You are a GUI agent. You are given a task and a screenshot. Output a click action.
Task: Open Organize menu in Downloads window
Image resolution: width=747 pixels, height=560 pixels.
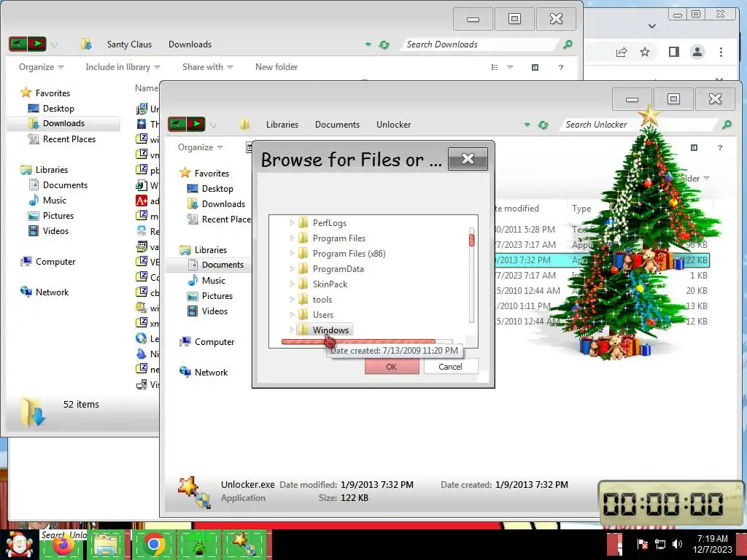[x=41, y=67]
